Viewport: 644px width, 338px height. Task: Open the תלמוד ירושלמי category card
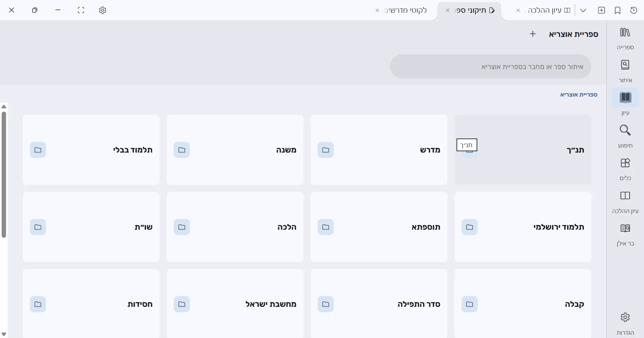[523, 227]
